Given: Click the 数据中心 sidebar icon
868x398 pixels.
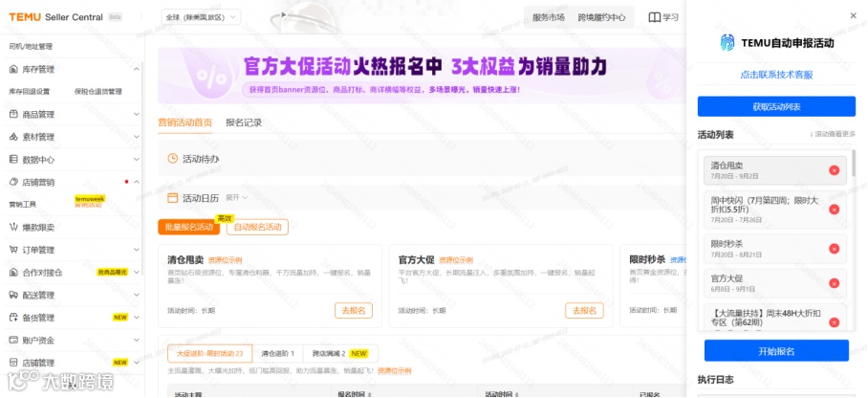Looking at the screenshot, I should (x=13, y=160).
